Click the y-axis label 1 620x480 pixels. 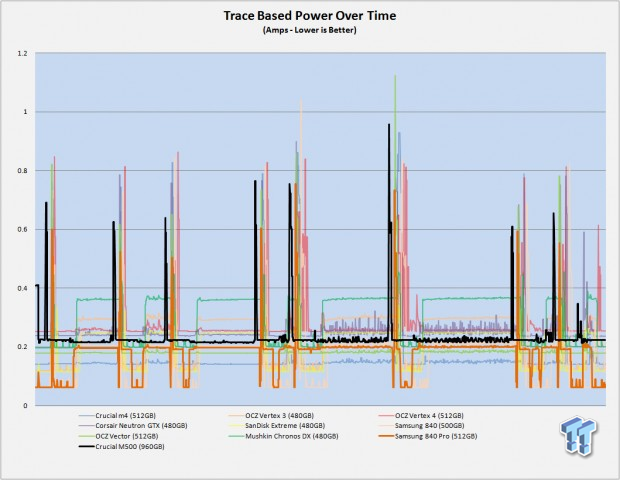click(25, 112)
